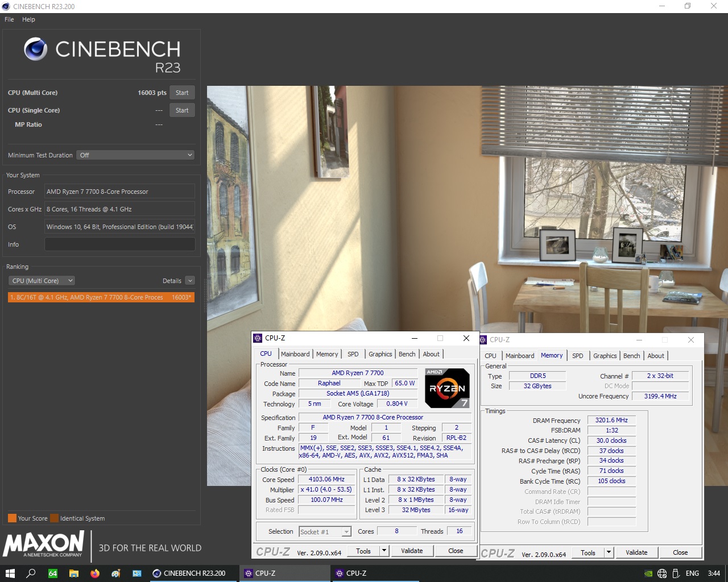This screenshot has height=582, width=728.
Task: Open Firefox from the taskbar
Action: point(94,573)
